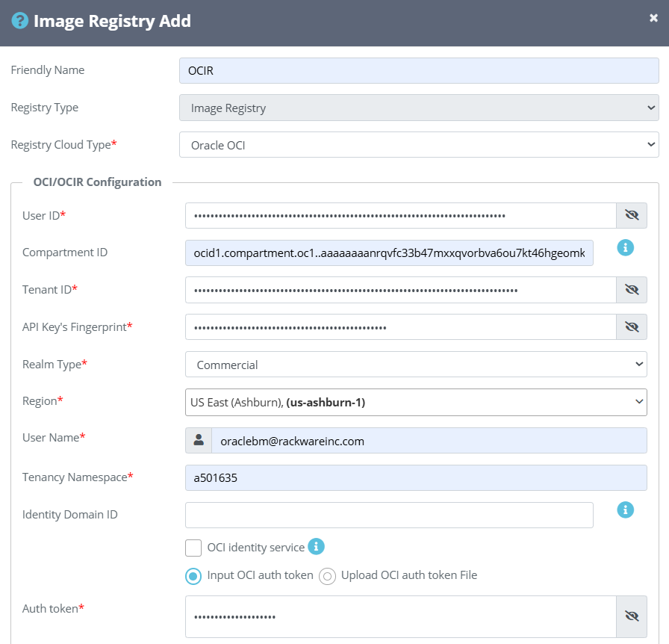Click the API Key's Fingerprint label
Viewport: 669px width, 644px height.
click(x=77, y=327)
